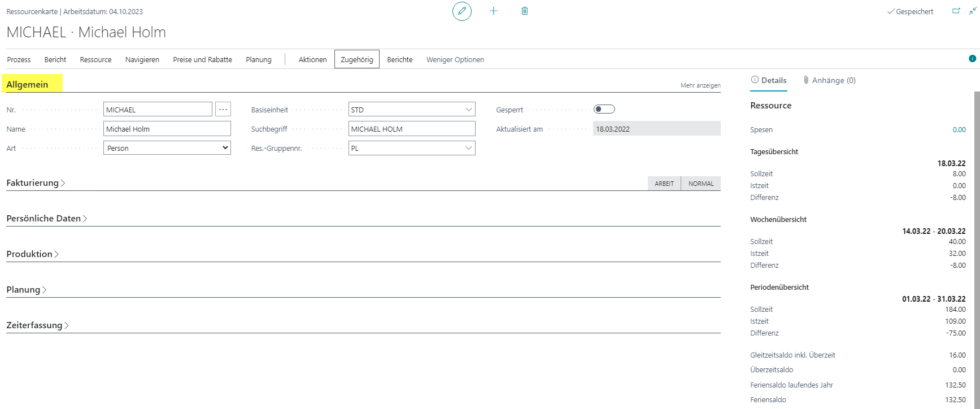980x409 pixels.
Task: Collapse the Allgemein section header
Action: pyautogui.click(x=27, y=84)
